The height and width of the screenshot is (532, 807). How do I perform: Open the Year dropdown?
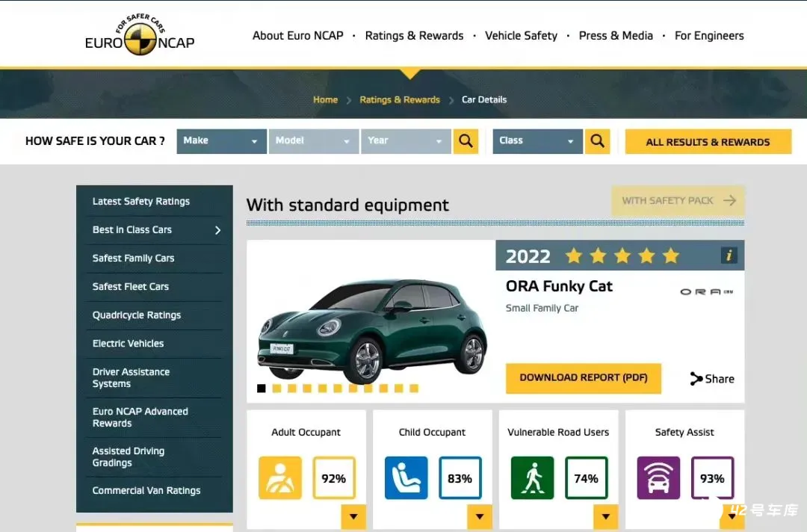tap(406, 141)
